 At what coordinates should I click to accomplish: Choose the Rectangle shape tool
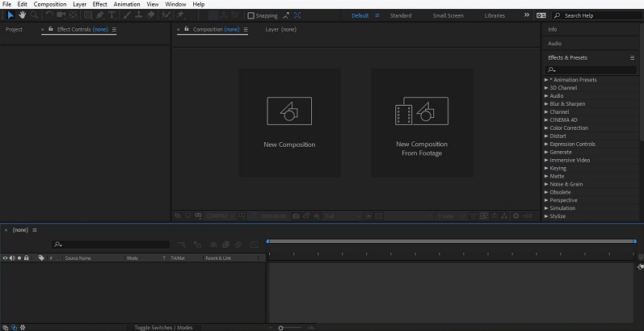tap(88, 15)
